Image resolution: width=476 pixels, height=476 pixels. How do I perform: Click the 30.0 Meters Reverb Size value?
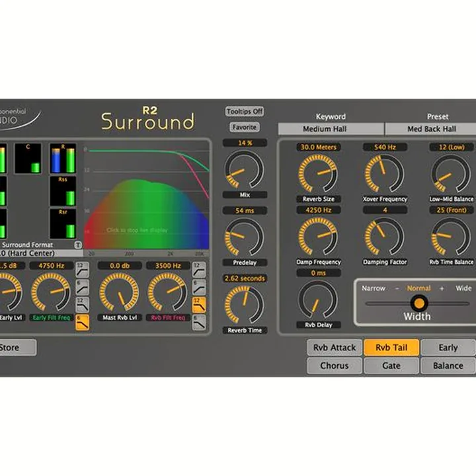319,147
